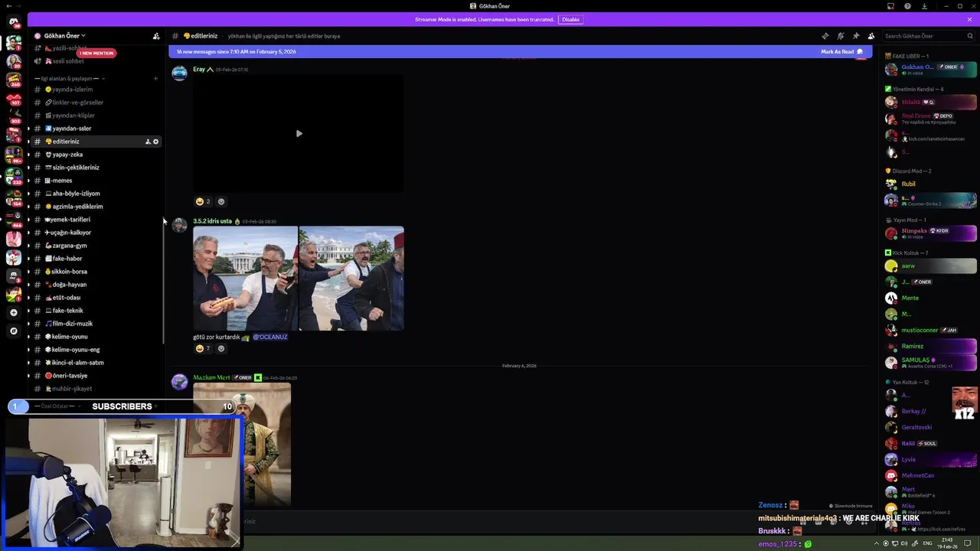Disable Streamer Mode button
The image size is (980, 551).
[570, 19]
